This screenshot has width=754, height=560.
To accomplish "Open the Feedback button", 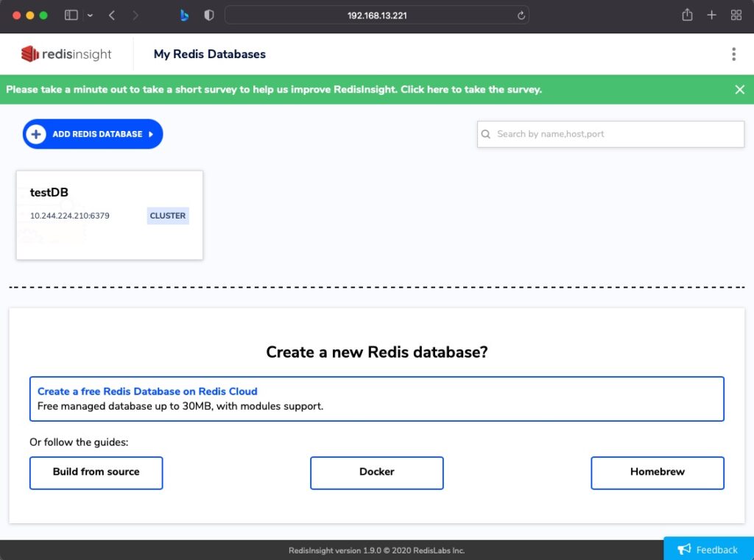I will coord(708,548).
